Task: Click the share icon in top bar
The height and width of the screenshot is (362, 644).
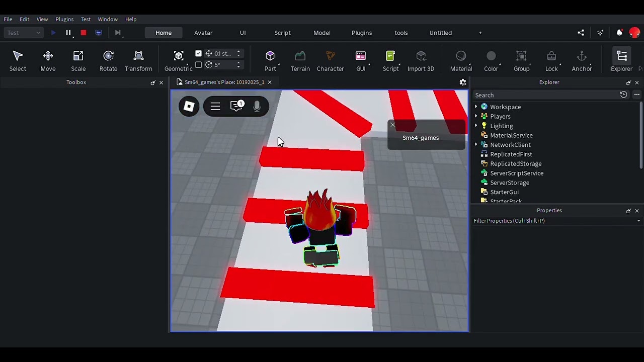Action: (581, 33)
